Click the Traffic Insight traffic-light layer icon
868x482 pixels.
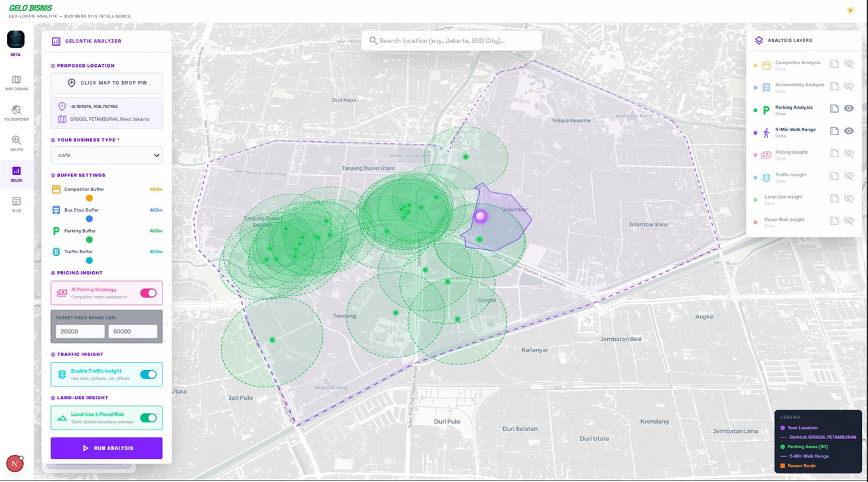[766, 178]
